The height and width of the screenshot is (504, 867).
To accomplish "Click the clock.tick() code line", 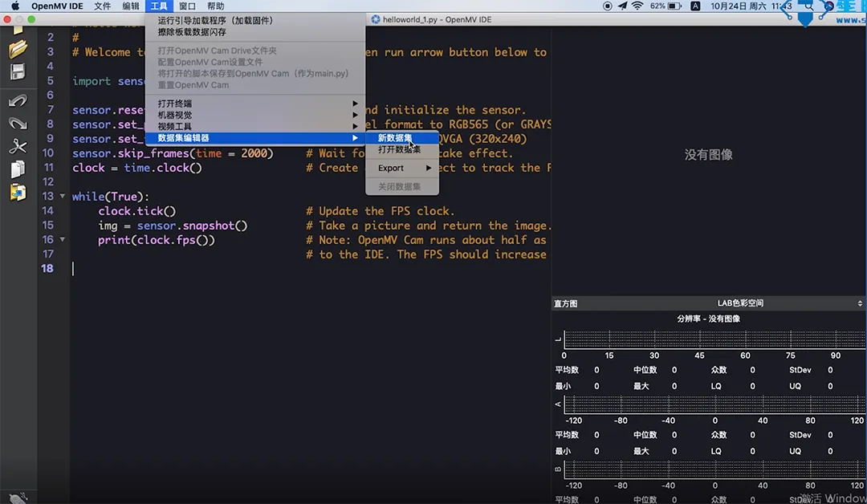I will (x=137, y=210).
